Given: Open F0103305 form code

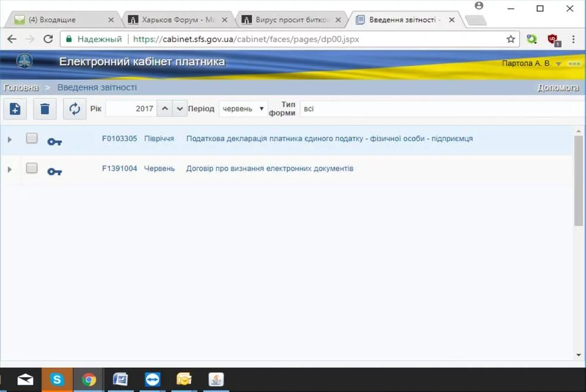Looking at the screenshot, I should [120, 139].
